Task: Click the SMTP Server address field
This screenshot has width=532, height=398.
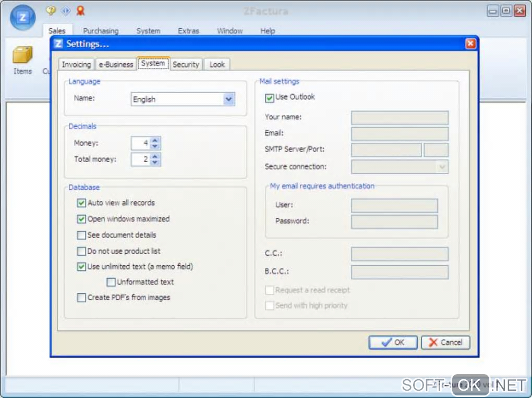Action: (x=386, y=150)
